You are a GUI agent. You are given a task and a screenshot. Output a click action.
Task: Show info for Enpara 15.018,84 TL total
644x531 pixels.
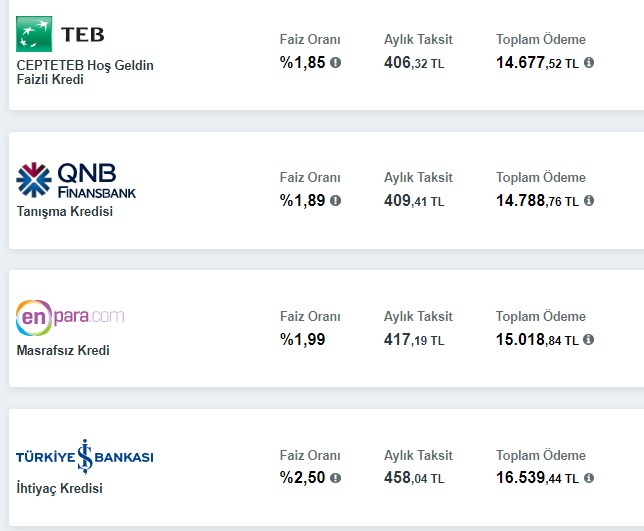tap(589, 339)
